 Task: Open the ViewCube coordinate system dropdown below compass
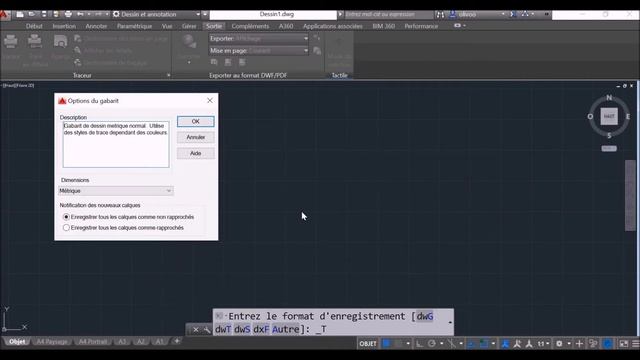(x=609, y=149)
